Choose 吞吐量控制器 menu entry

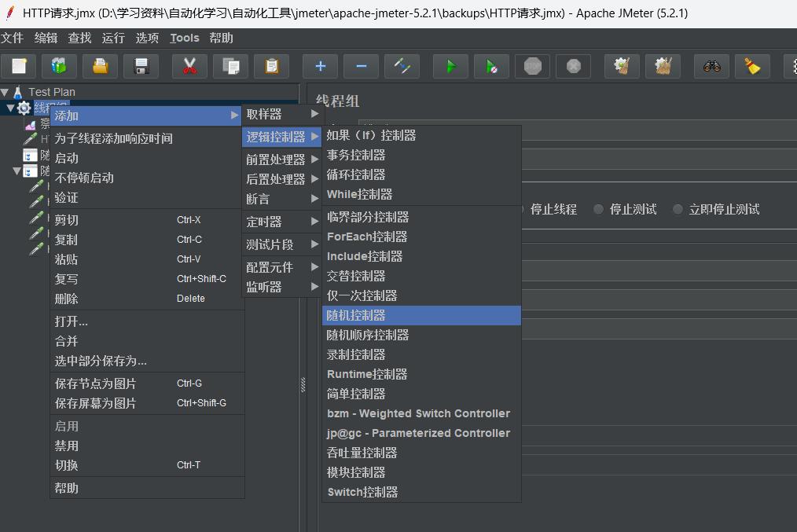(x=421, y=453)
